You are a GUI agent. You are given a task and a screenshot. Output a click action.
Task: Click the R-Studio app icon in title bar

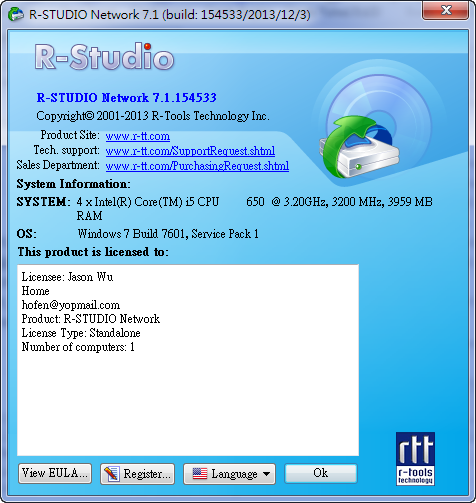coord(16,15)
